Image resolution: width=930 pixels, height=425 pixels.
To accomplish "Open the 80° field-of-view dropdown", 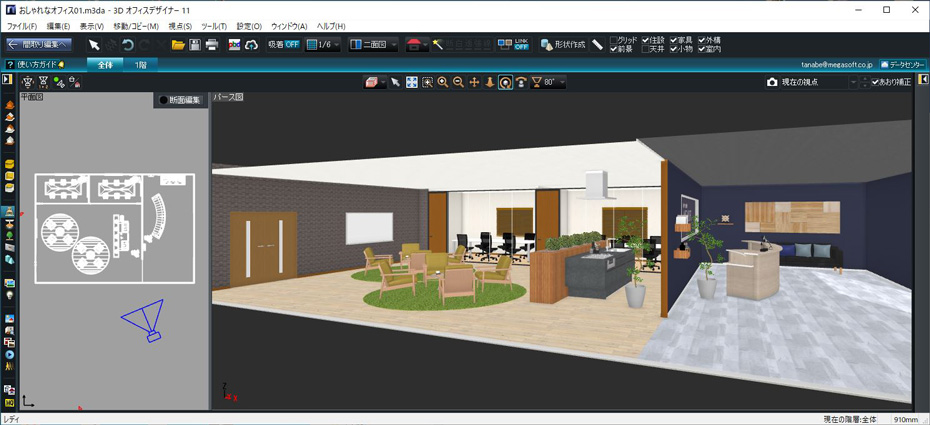I will (x=548, y=82).
